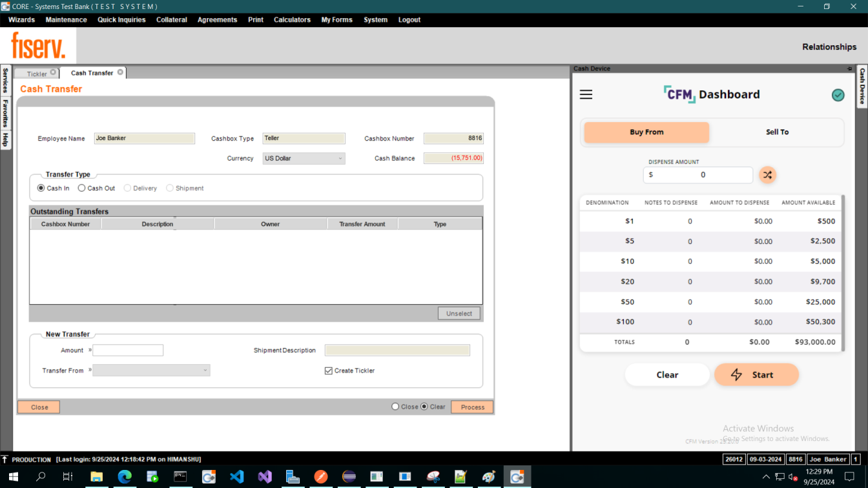
Task: Open the Calculators menu
Action: (x=292, y=20)
